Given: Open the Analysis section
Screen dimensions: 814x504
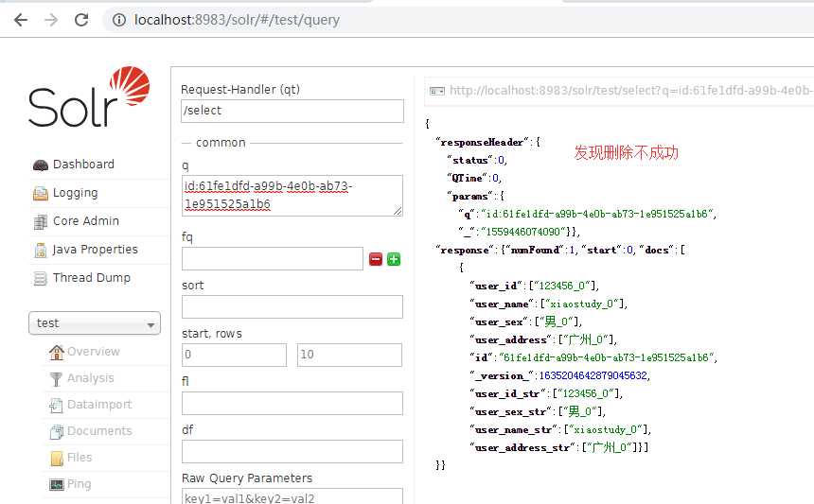Looking at the screenshot, I should click(90, 378).
